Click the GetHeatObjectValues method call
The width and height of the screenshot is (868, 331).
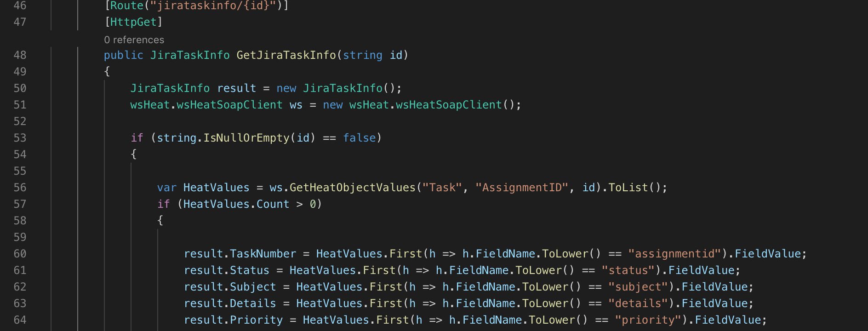pos(353,188)
